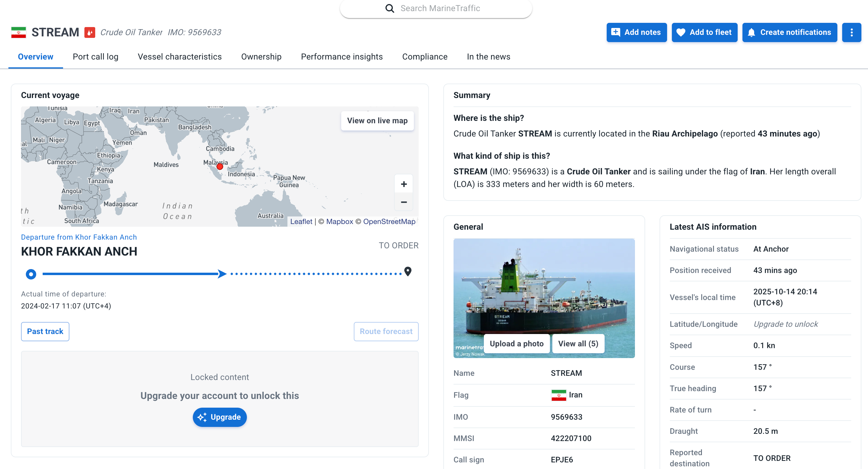Open the Compliance tab

425,57
